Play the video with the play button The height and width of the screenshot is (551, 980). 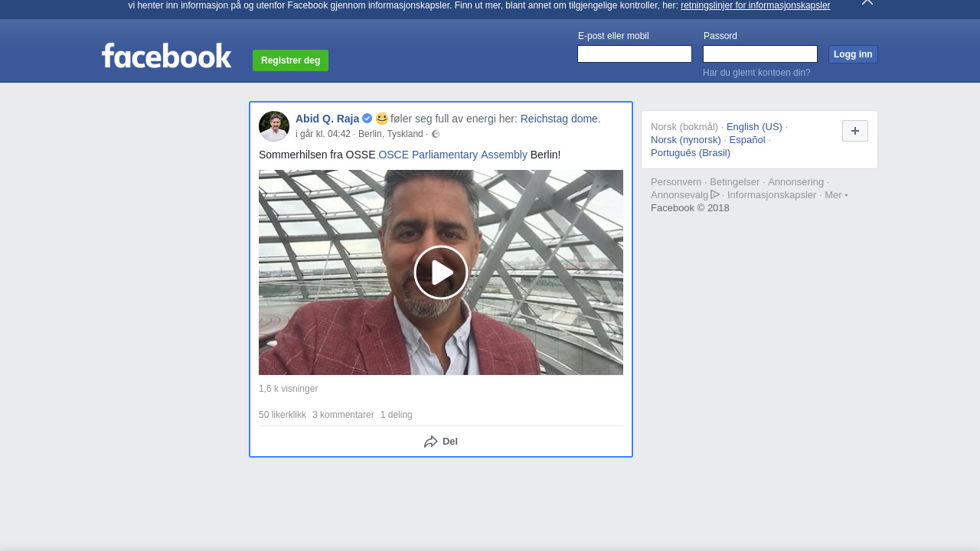pos(441,272)
